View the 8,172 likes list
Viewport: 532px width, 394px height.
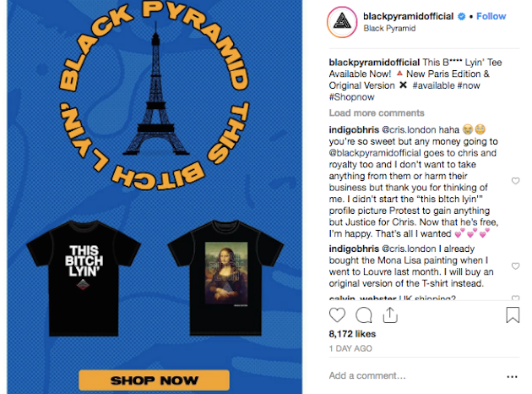[x=352, y=334]
